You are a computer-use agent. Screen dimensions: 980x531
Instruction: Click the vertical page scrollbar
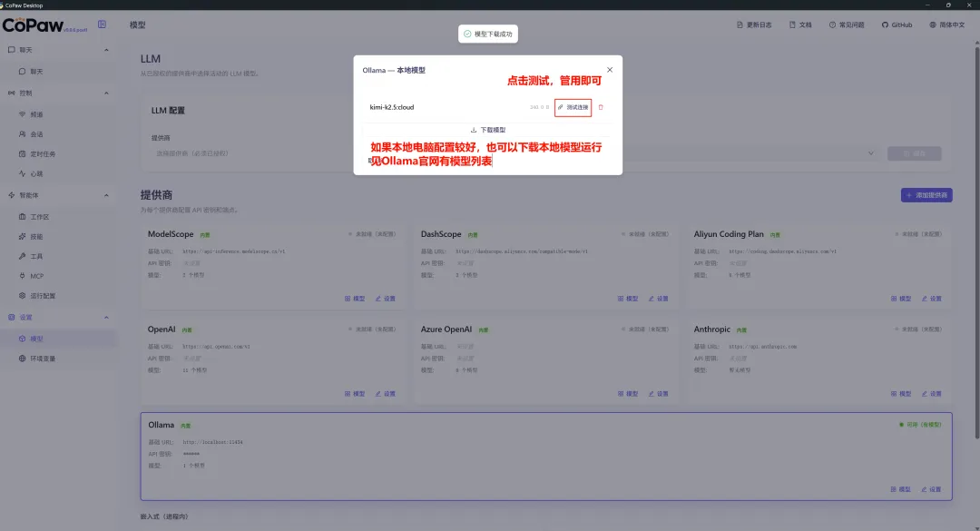(977, 241)
